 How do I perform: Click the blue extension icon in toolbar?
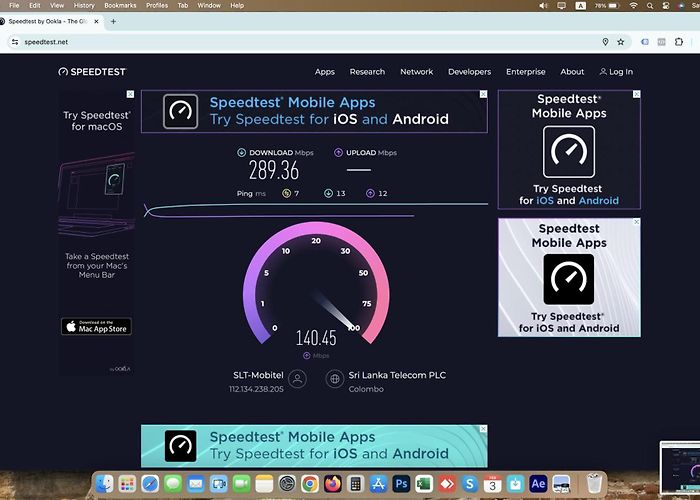point(645,42)
